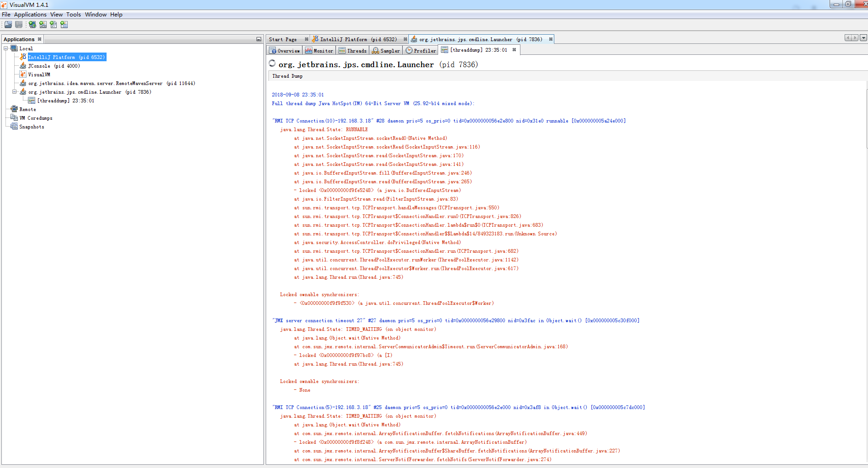
Task: Click the jps Launcher Java icon in tree
Action: (x=23, y=92)
